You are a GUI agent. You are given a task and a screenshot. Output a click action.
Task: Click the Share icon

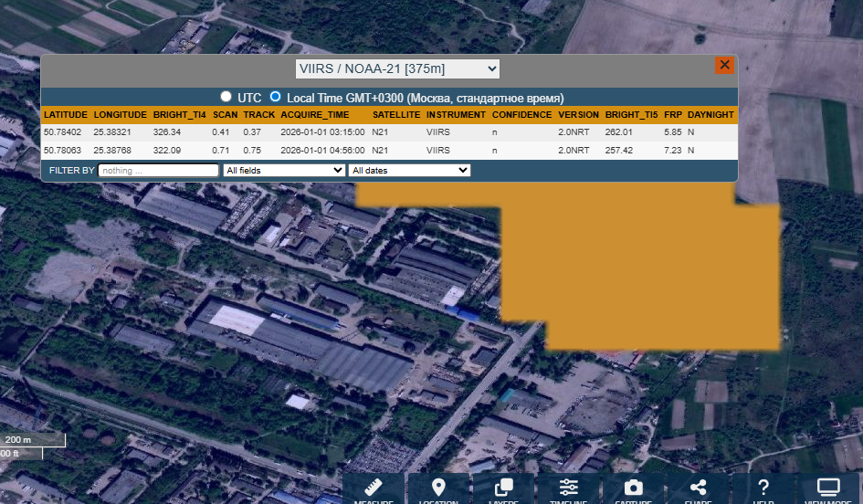coord(698,489)
